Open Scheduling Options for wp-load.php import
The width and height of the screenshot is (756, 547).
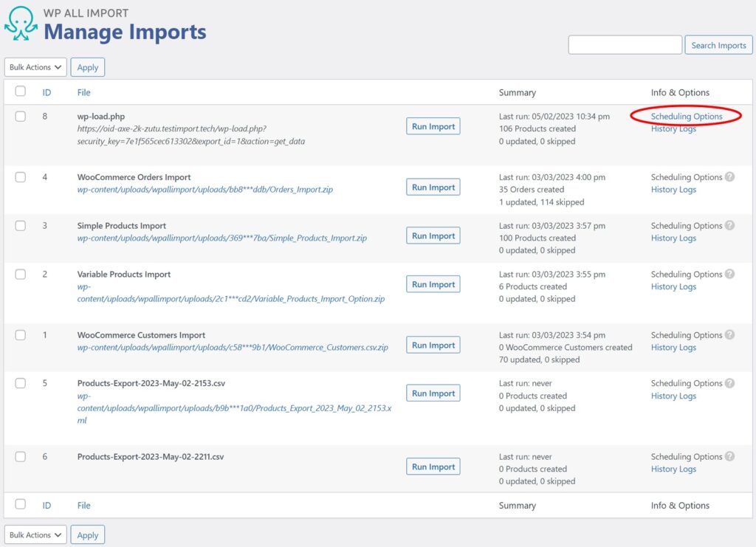pyautogui.click(x=687, y=116)
